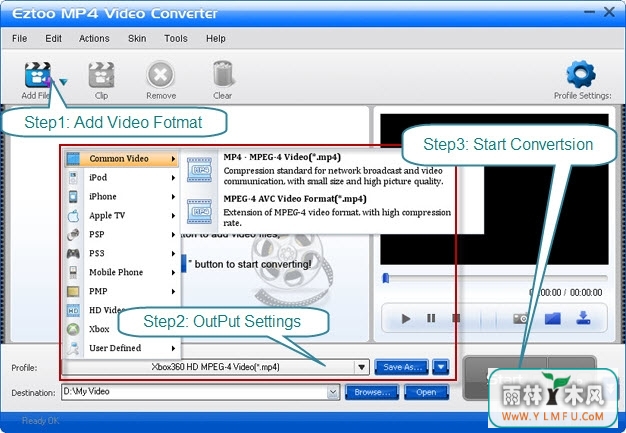The image size is (626, 433).
Task: Select the Apple TV profile category
Action: coord(122,216)
